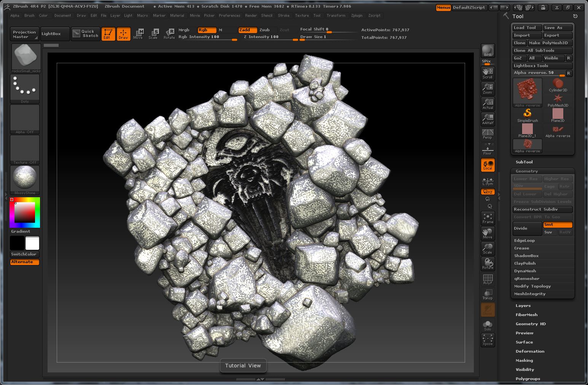Click the Tutorial View button
Image resolution: width=588 pixels, height=385 pixels.
pyautogui.click(x=243, y=366)
